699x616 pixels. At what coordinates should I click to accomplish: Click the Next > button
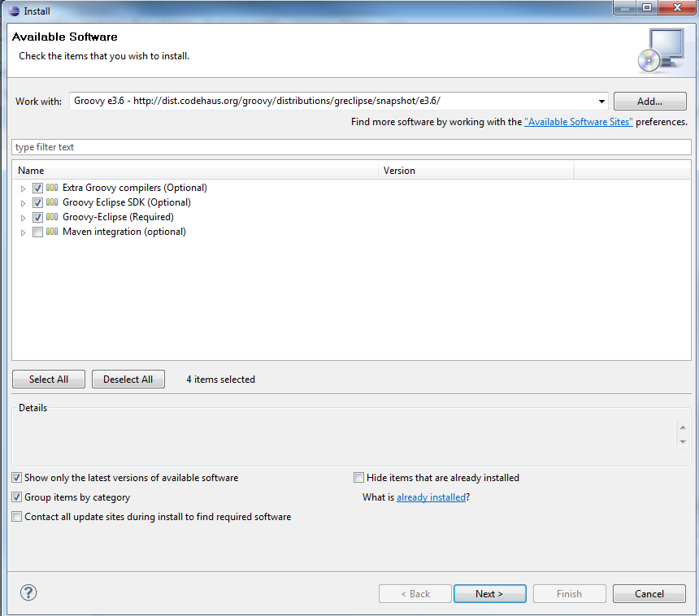(489, 594)
